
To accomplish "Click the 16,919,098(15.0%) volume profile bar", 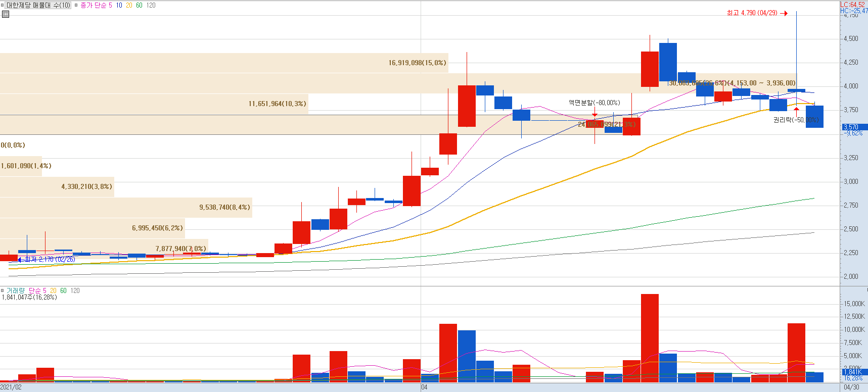I will point(224,63).
